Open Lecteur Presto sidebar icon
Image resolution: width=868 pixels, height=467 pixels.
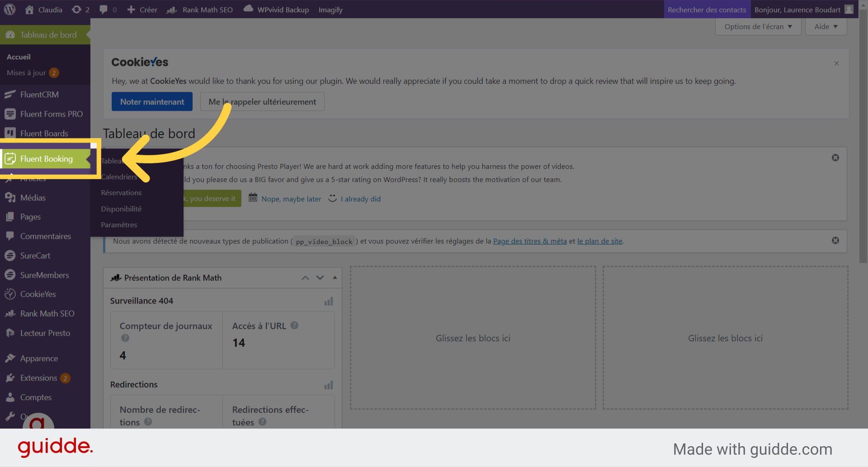(x=10, y=333)
